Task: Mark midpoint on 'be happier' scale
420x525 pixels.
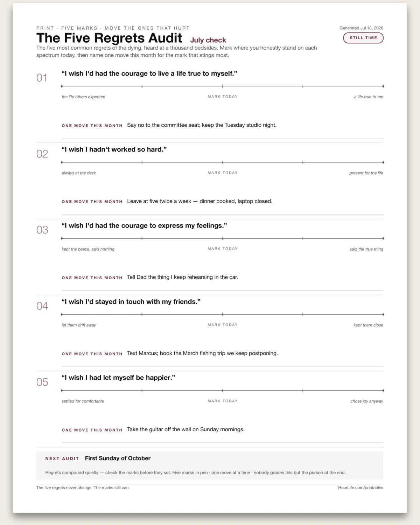Action: [x=222, y=391]
